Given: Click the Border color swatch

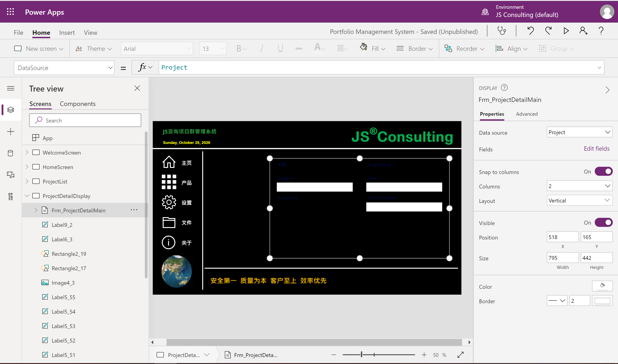Looking at the screenshot, I should point(602,301).
